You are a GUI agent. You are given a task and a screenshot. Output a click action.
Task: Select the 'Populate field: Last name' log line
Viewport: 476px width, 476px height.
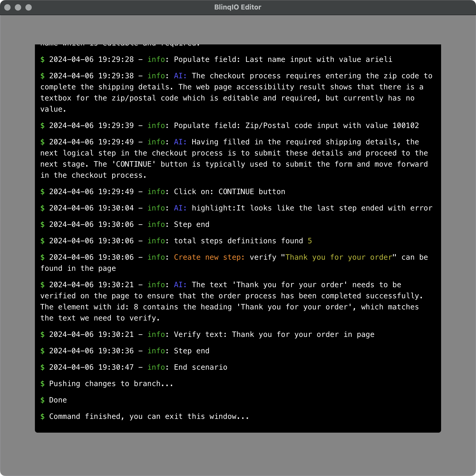216,59
